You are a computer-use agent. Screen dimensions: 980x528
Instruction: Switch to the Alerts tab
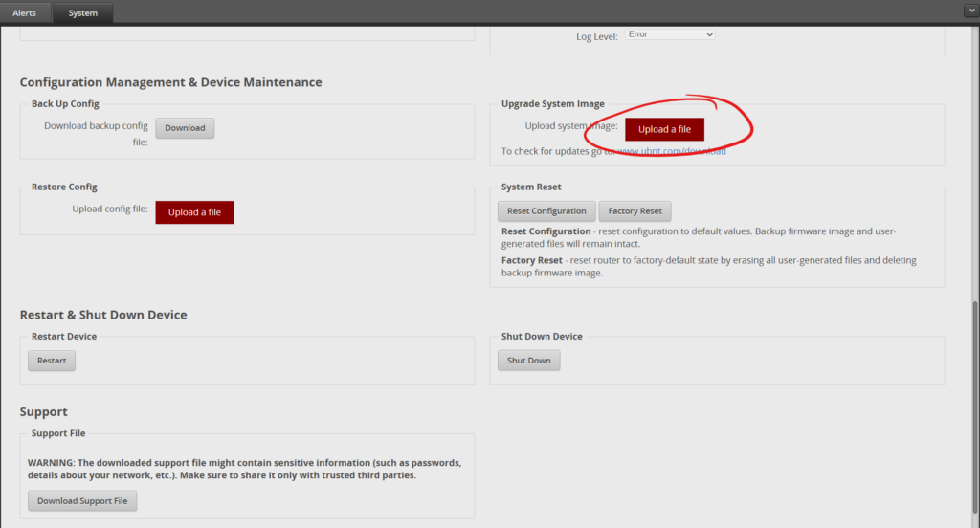(x=25, y=13)
